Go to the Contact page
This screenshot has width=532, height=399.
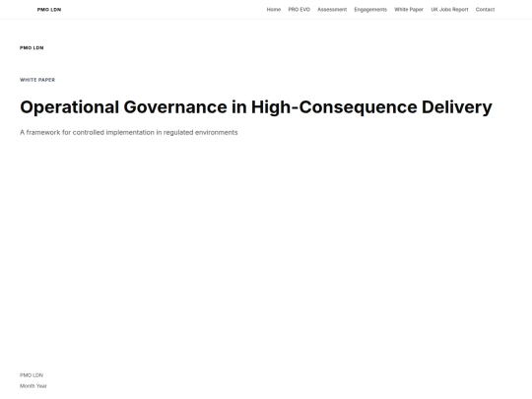(x=485, y=10)
